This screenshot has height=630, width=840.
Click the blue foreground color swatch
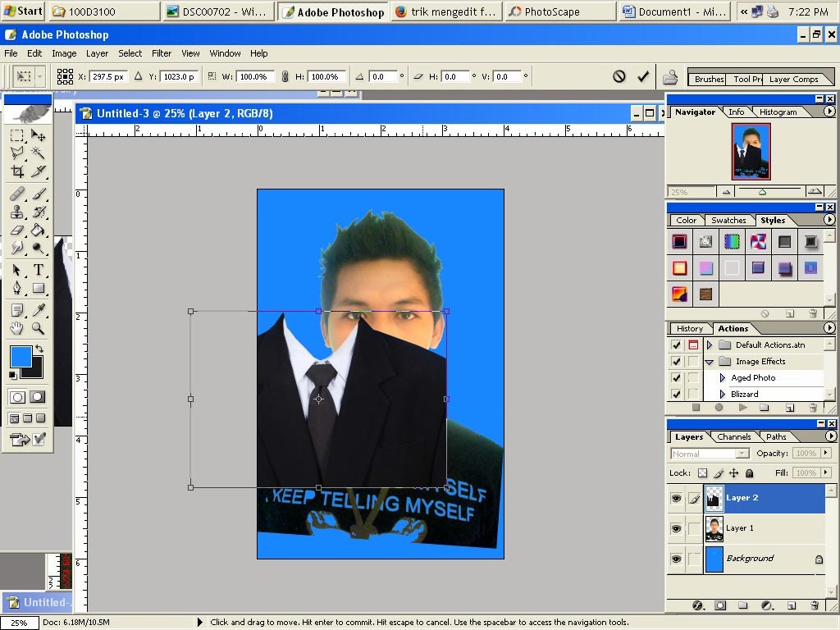21,356
